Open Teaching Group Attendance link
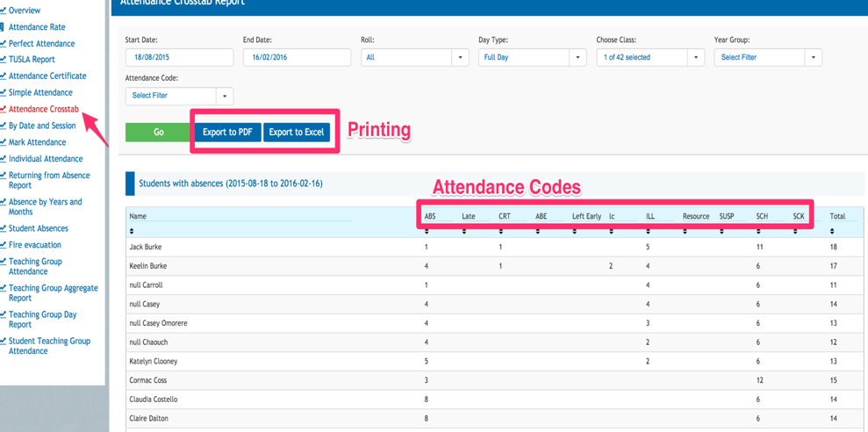 pos(35,266)
